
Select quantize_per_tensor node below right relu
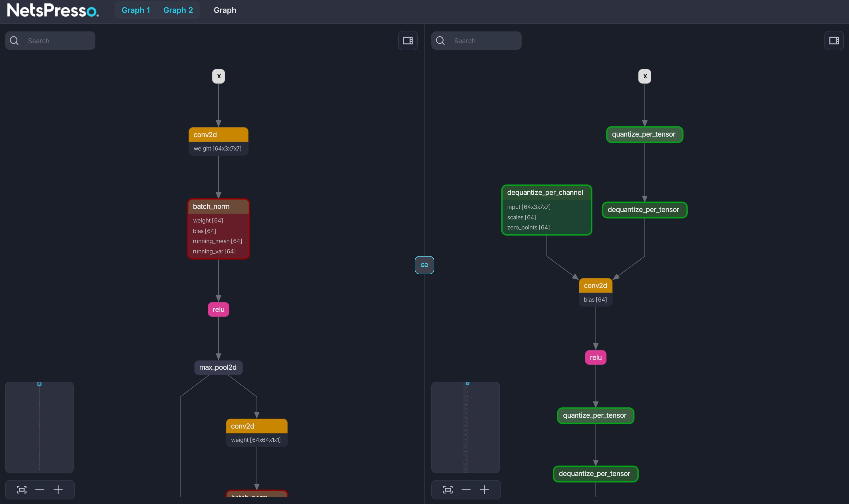595,416
